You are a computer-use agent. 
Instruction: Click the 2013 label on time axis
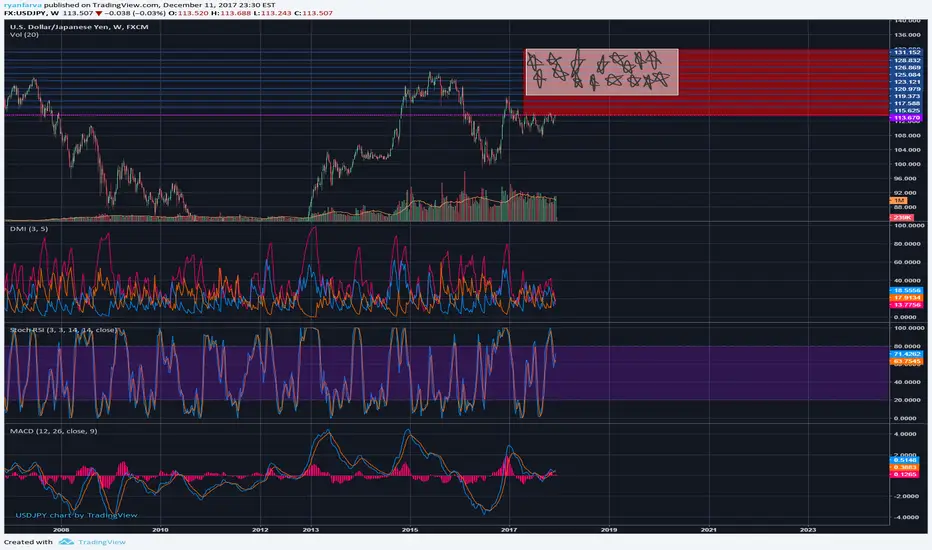pyautogui.click(x=310, y=529)
